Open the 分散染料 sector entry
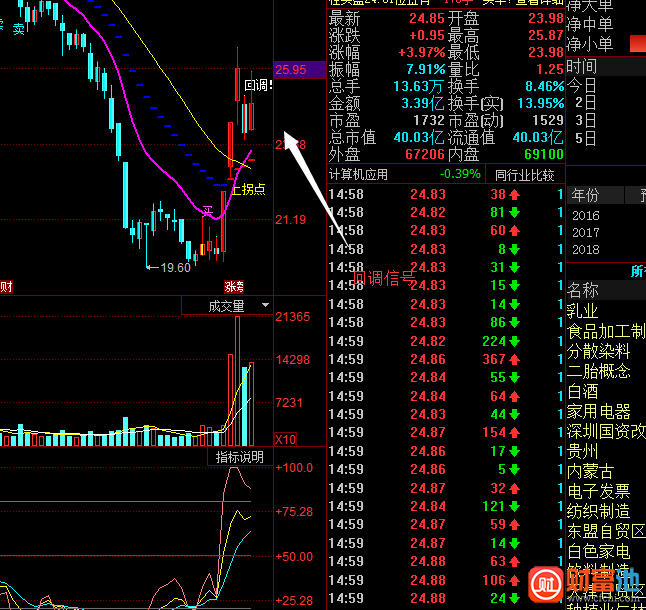The image size is (646, 610). pyautogui.click(x=598, y=351)
